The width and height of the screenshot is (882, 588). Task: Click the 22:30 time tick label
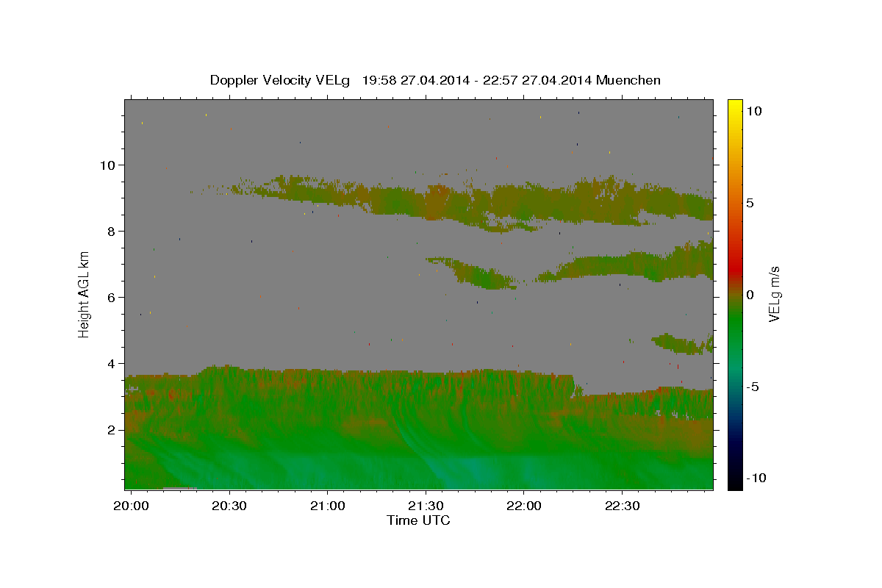pos(622,507)
